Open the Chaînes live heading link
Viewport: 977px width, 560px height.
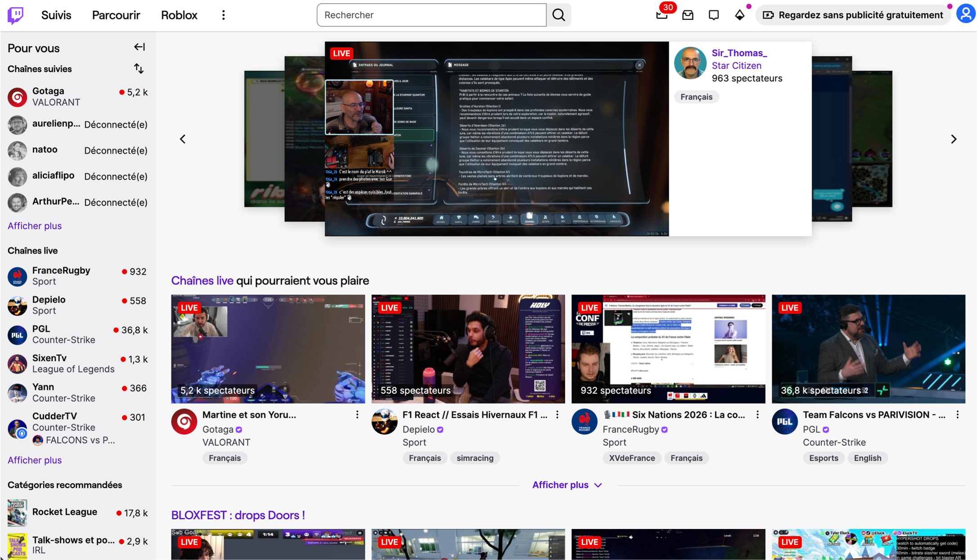click(x=202, y=280)
